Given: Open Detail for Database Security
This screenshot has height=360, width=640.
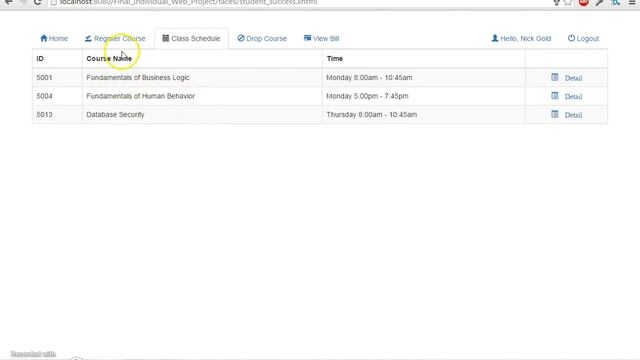Looking at the screenshot, I should 573,115.
